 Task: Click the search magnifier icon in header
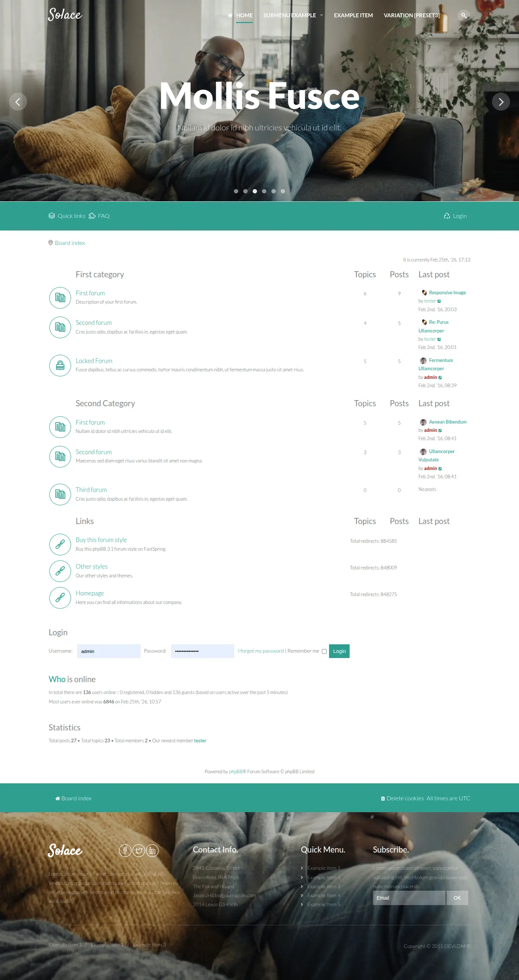tap(463, 15)
